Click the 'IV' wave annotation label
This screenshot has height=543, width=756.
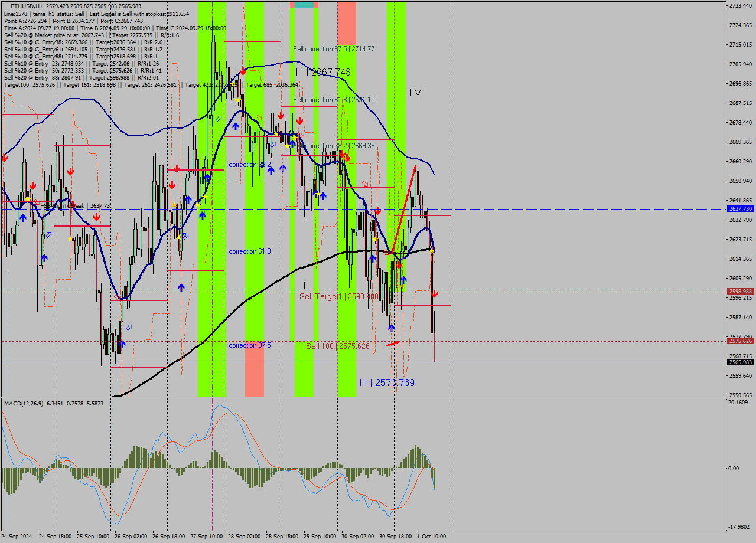(416, 91)
